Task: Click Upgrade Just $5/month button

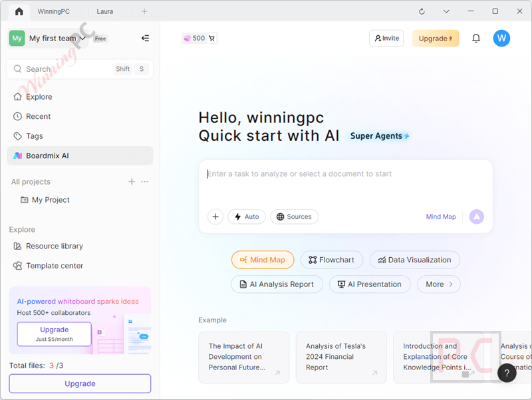Action: (x=55, y=334)
